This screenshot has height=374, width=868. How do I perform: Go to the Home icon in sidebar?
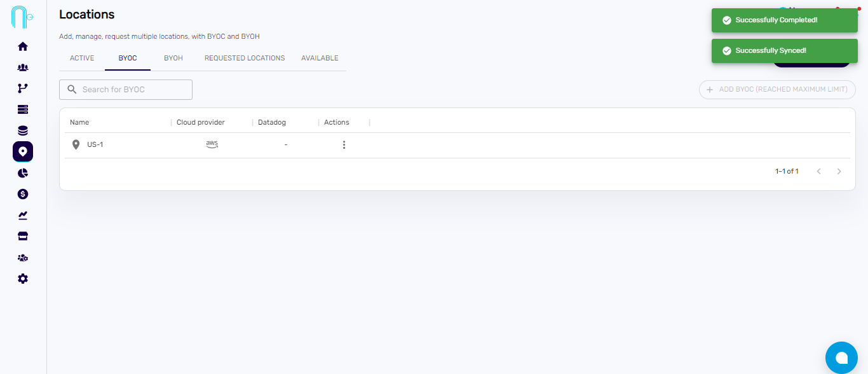[x=23, y=46]
